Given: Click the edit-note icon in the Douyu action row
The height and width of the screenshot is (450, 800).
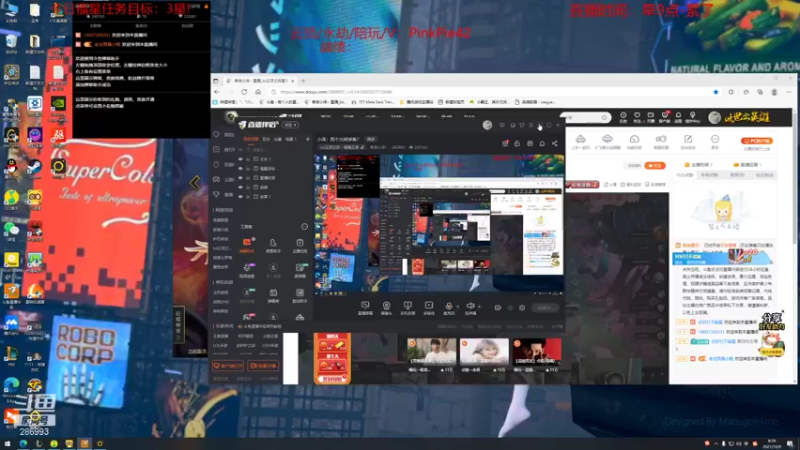Looking at the screenshot, I should coord(688,141).
